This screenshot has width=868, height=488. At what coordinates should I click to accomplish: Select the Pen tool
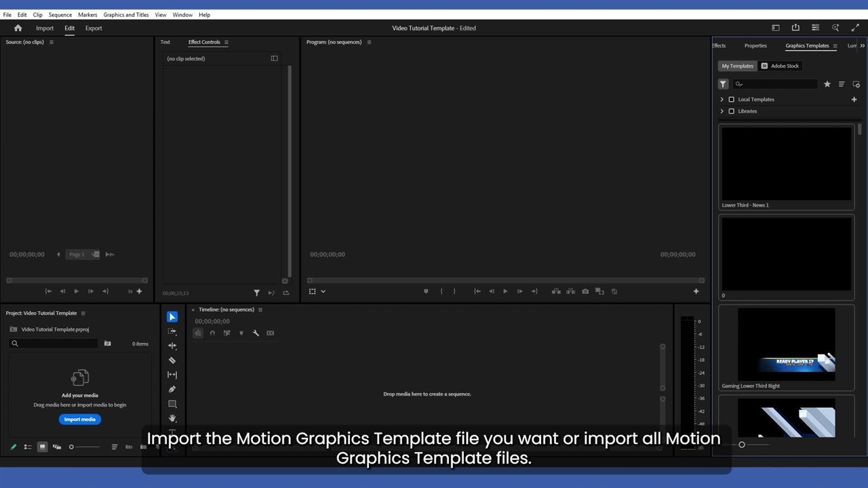click(x=172, y=389)
